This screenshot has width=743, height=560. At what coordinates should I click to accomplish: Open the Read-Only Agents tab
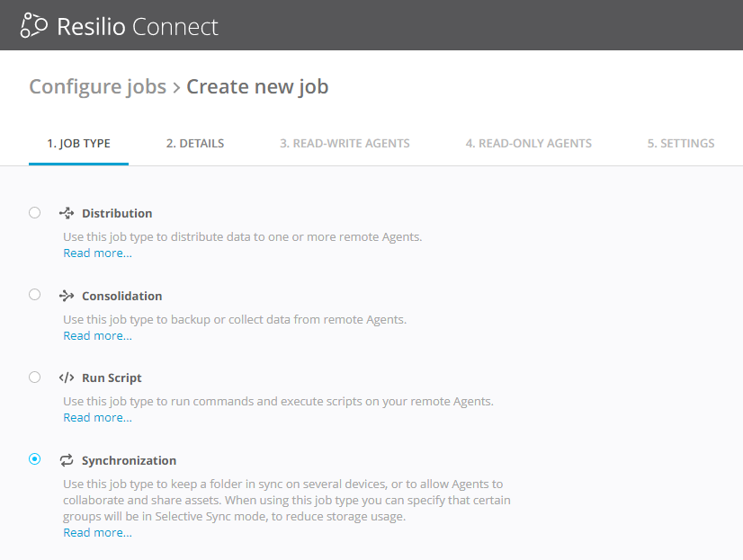[528, 143]
